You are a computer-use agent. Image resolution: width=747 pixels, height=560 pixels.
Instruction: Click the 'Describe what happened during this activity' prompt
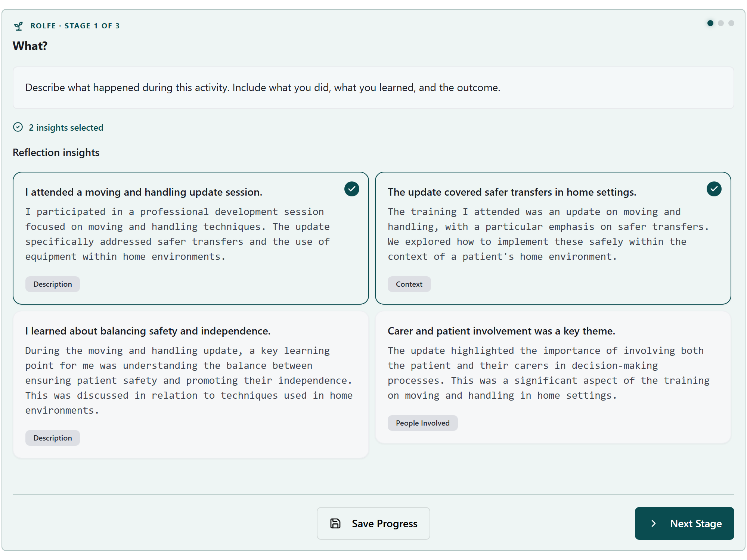click(263, 87)
